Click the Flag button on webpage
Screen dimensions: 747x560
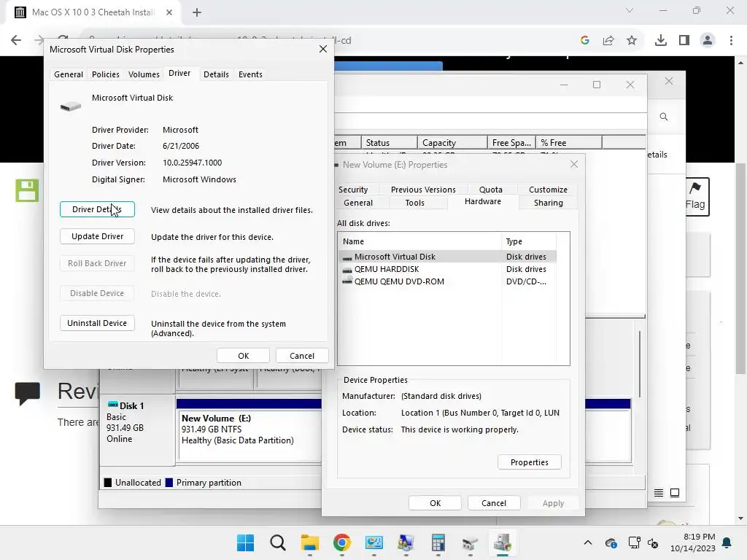pyautogui.click(x=695, y=196)
